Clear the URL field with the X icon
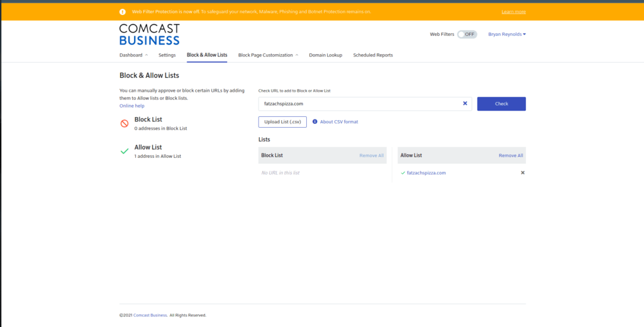The image size is (644, 327). 465,104
